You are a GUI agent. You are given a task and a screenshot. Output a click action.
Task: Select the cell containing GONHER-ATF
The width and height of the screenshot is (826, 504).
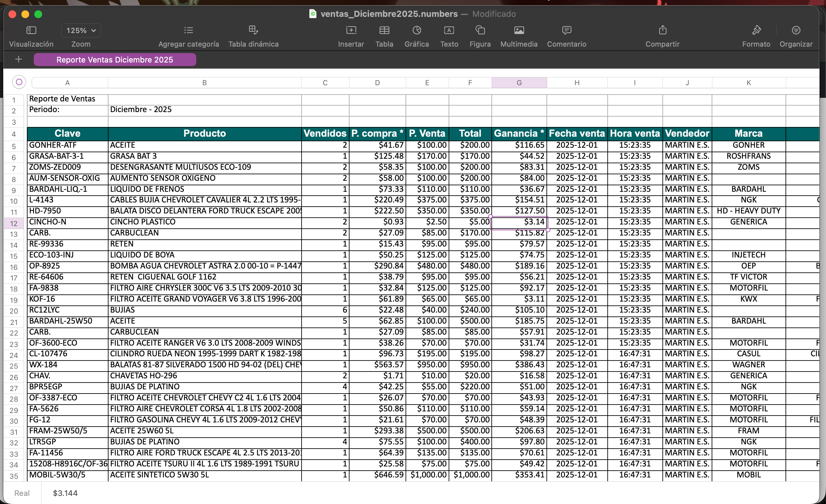pyautogui.click(x=67, y=145)
